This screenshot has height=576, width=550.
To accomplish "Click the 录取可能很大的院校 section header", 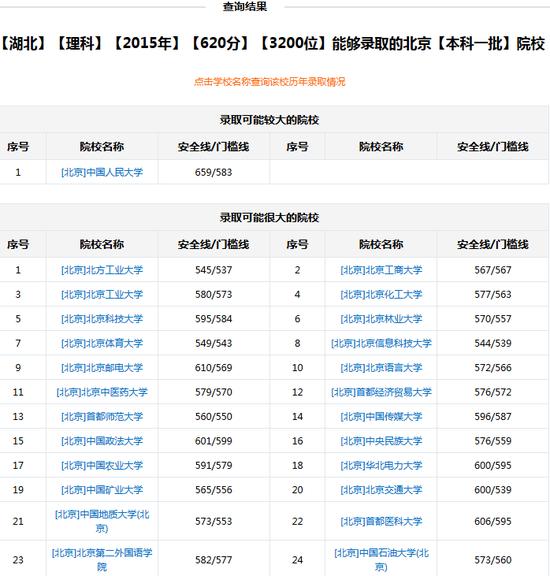I will [269, 217].
